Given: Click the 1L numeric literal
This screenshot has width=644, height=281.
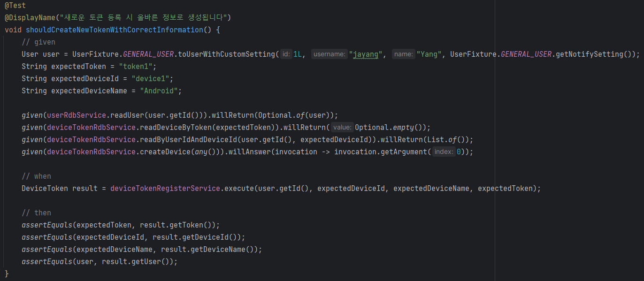Looking at the screenshot, I should 298,54.
